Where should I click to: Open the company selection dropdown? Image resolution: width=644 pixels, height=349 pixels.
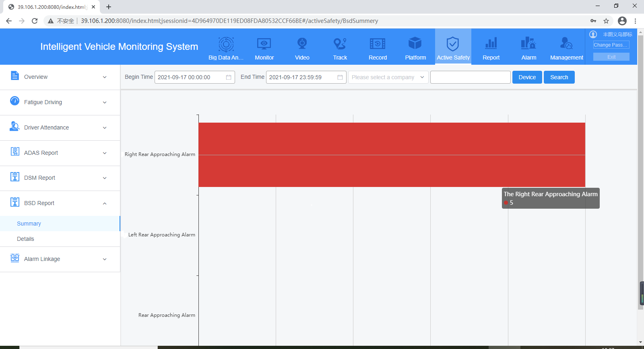pos(388,77)
